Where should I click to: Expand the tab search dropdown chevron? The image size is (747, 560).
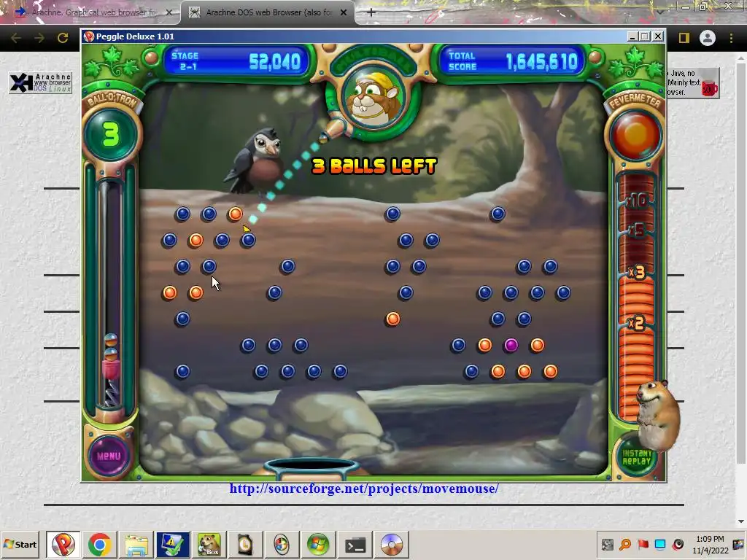[x=660, y=12]
